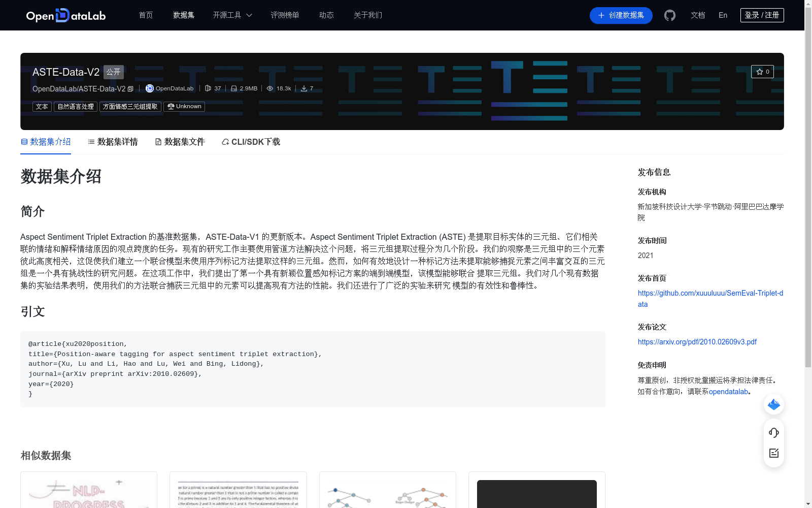Image resolution: width=812 pixels, height=508 pixels.
Task: Open the similar dataset card with tree diagrams
Action: click(388, 490)
